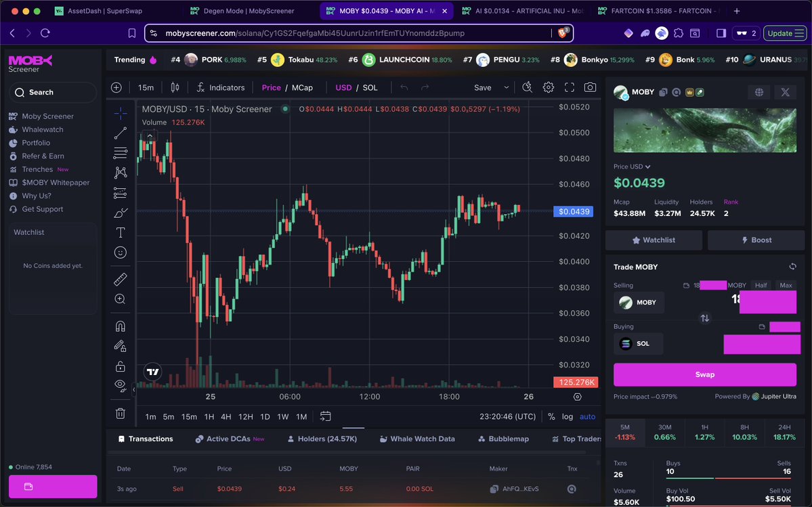
Task: Select the Text annotation tool
Action: 120,233
